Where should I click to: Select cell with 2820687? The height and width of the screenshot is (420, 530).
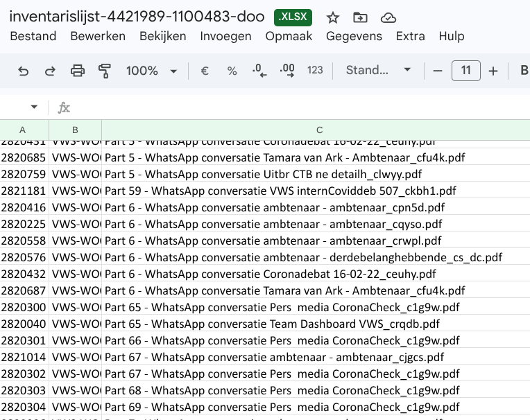24,290
